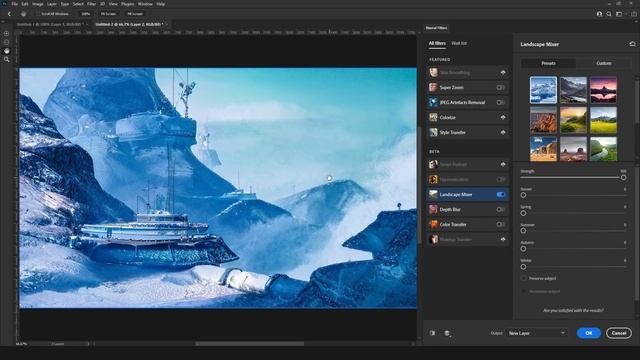Click the OK button
This screenshot has width=640, height=360.
588,333
